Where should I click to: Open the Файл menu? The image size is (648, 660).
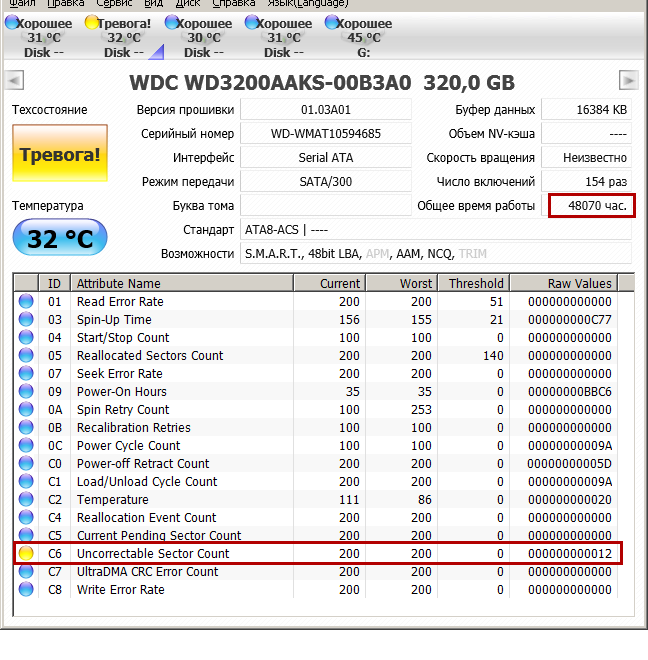pyautogui.click(x=22, y=3)
